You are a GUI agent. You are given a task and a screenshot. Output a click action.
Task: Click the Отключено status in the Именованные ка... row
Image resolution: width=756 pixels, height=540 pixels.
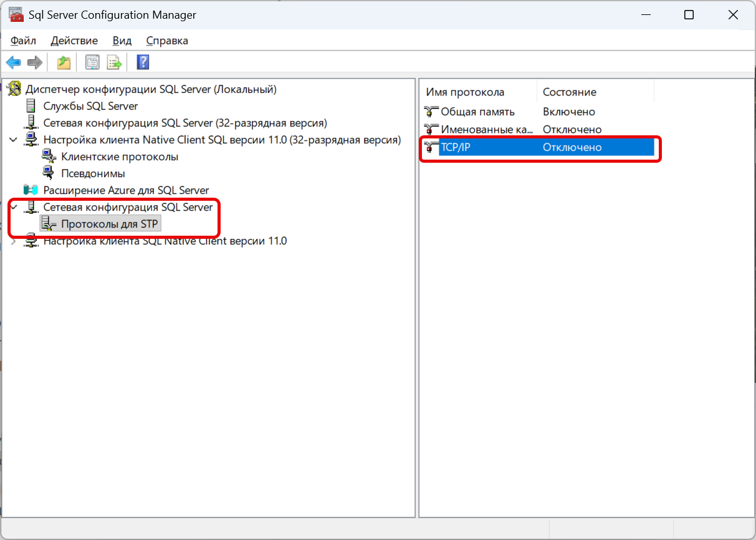[x=572, y=130]
